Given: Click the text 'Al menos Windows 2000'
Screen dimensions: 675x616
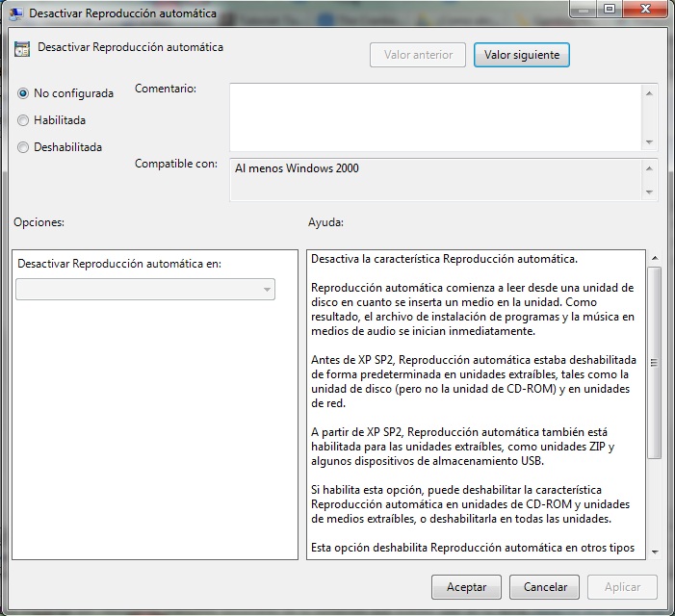Looking at the screenshot, I should [x=297, y=168].
